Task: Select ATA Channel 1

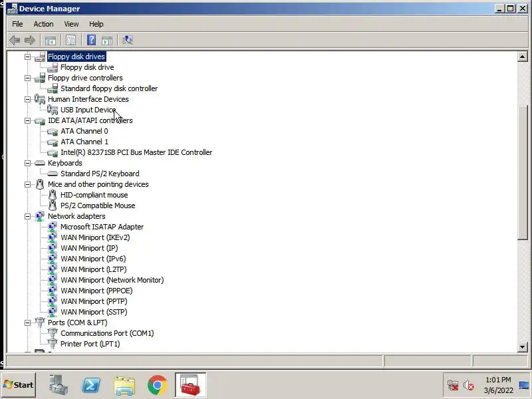Action: click(84, 142)
